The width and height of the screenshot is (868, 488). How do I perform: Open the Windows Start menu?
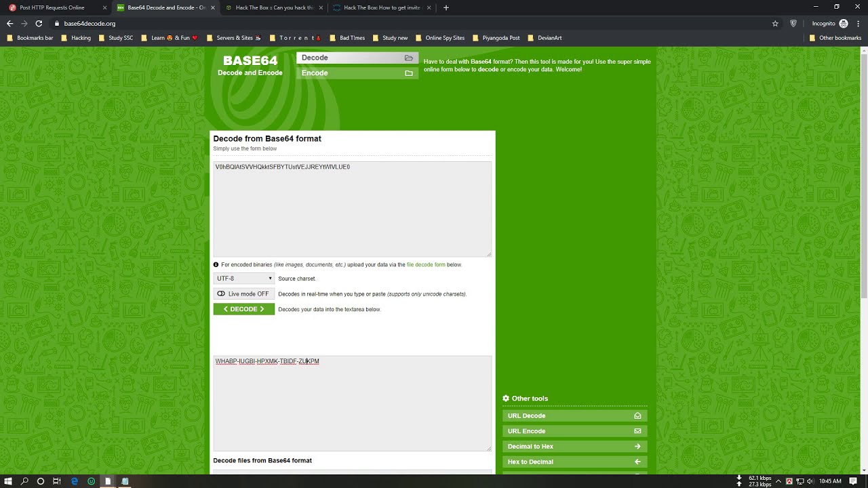pyautogui.click(x=8, y=481)
